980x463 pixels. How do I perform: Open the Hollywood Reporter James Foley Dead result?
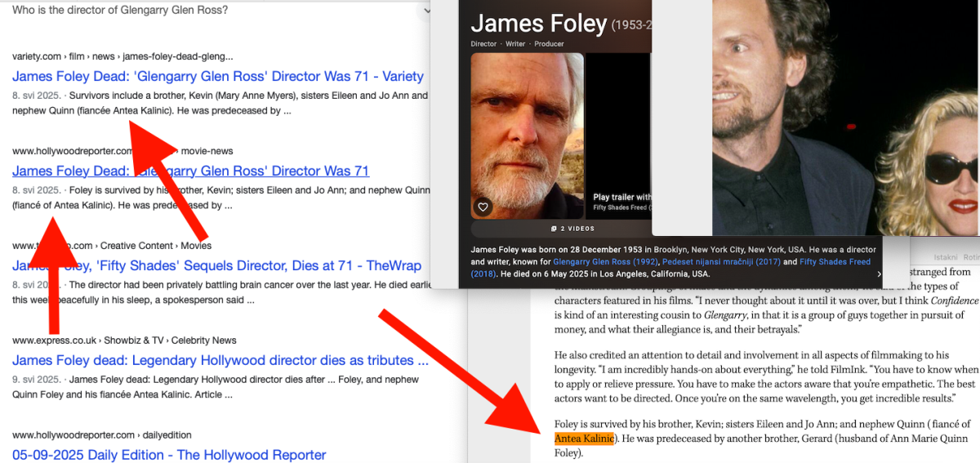coord(190,171)
